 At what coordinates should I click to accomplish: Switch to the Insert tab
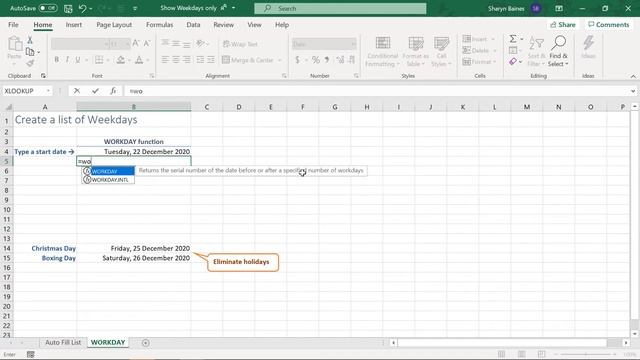(x=73, y=25)
